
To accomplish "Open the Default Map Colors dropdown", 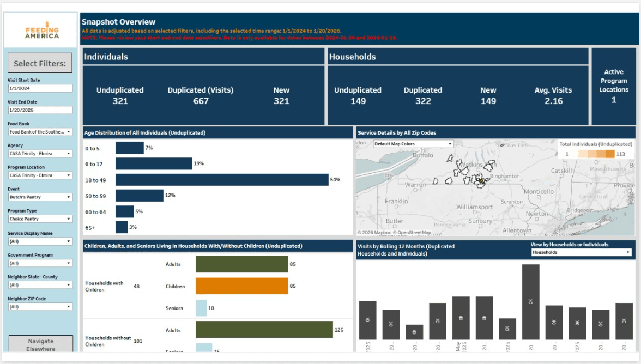I will [413, 144].
